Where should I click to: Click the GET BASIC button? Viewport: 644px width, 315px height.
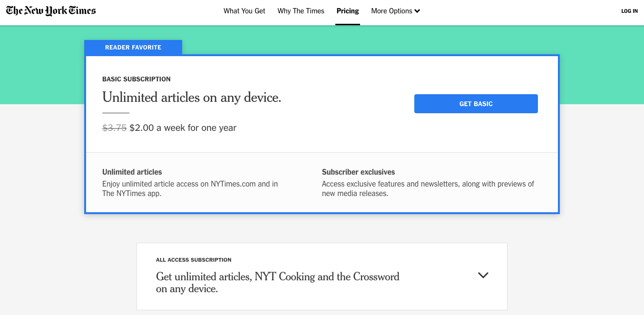point(476,104)
